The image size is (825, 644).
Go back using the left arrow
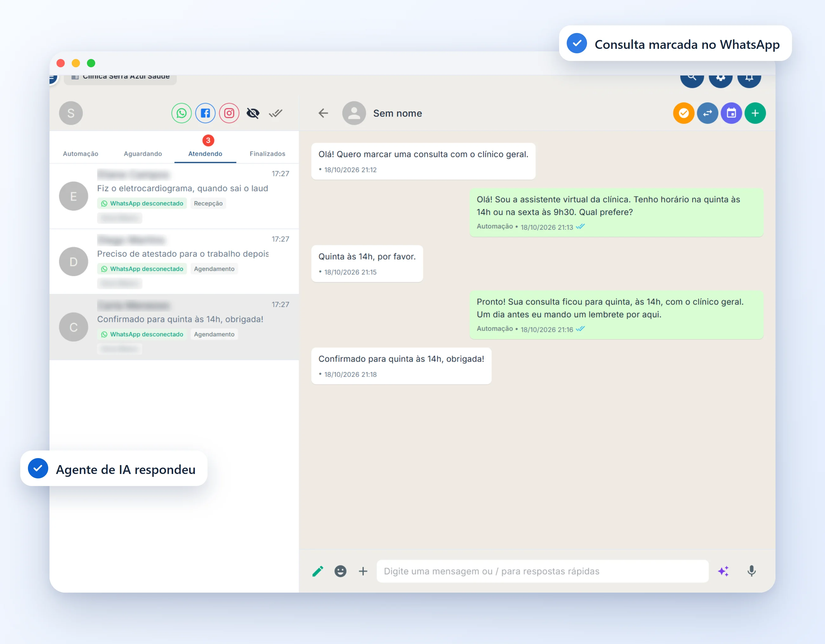pyautogui.click(x=323, y=113)
